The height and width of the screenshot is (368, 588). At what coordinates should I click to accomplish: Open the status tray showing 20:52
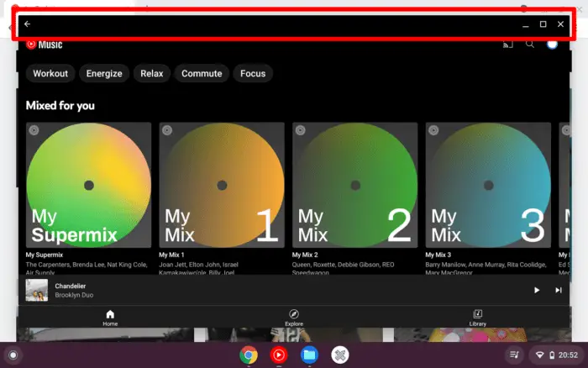tap(557, 355)
